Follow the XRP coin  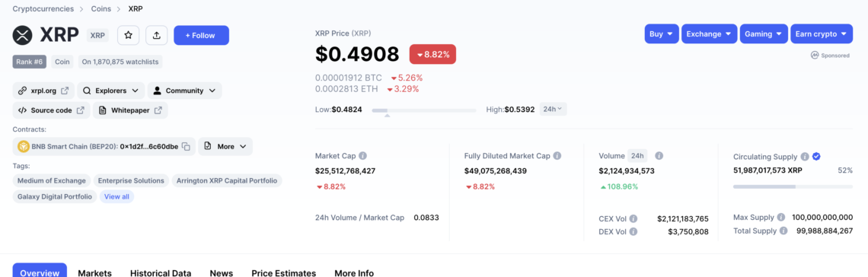pos(202,35)
